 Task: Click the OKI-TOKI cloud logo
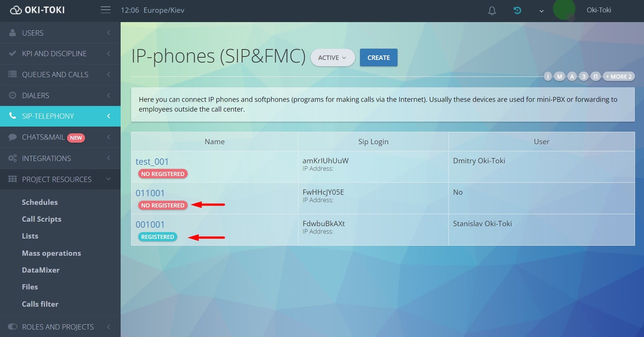(x=37, y=10)
